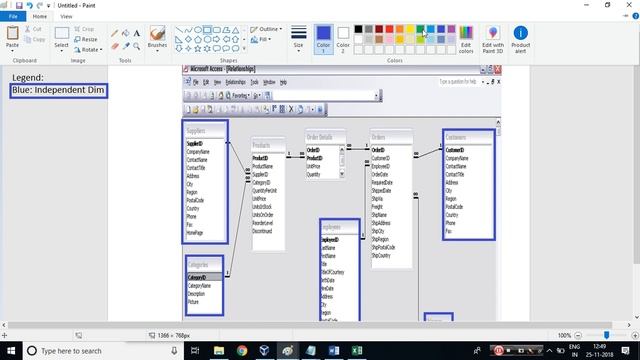Viewport: 640px width, 360px height.
Task: Switch to the View ribbon tab
Action: [x=66, y=16]
